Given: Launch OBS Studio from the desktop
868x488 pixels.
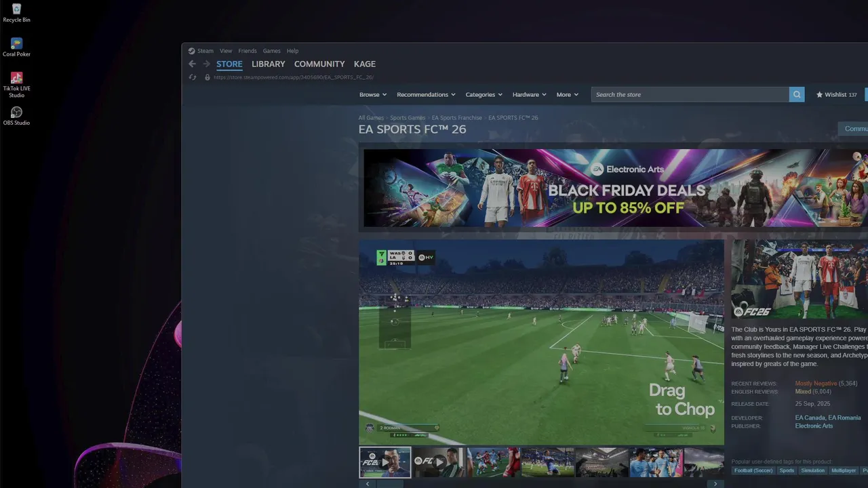Looking at the screenshot, I should (16, 116).
